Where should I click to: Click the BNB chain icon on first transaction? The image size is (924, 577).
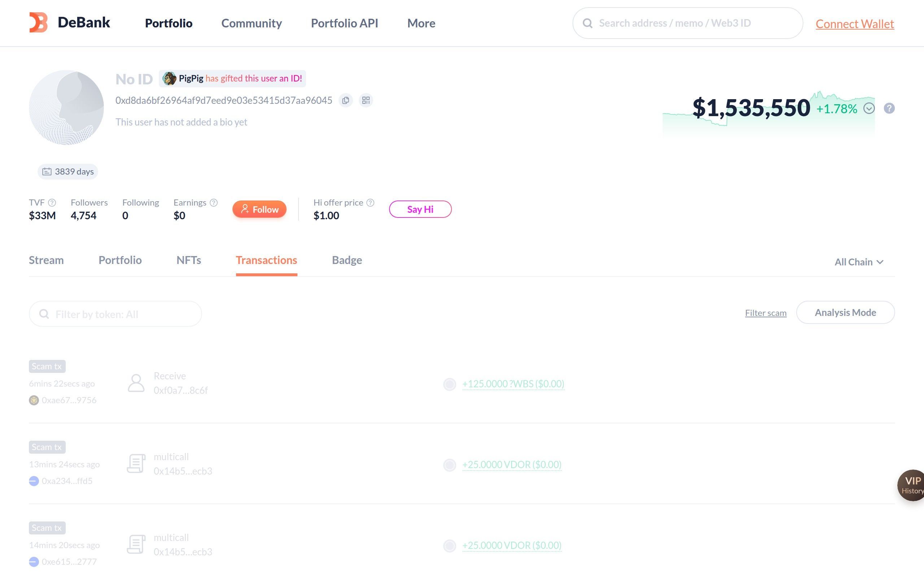[34, 400]
